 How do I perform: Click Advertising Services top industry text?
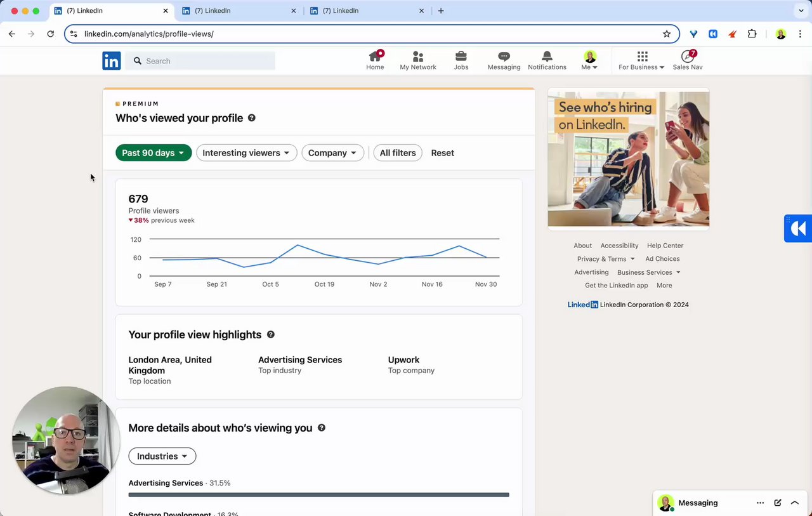coord(300,360)
